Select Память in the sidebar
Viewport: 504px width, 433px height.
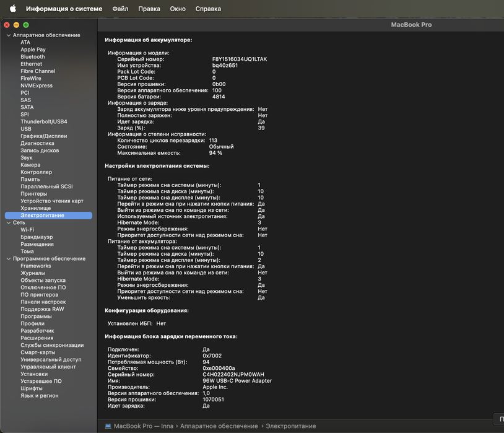tap(30, 180)
